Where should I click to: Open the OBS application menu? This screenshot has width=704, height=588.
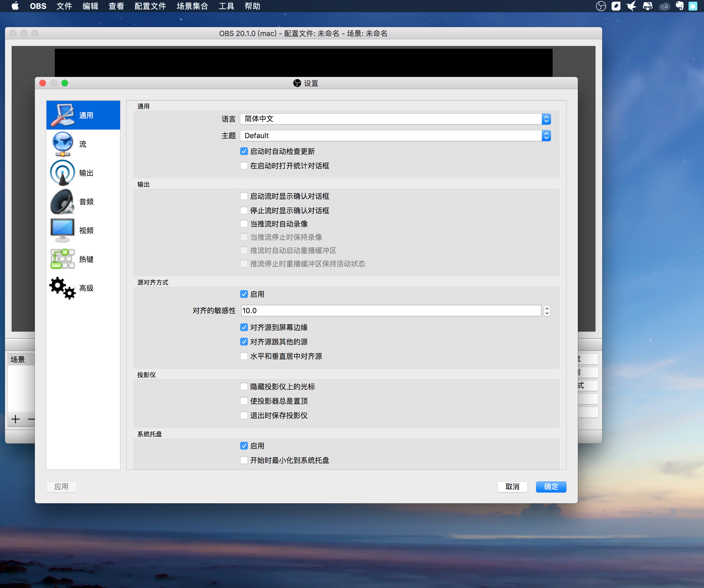pyautogui.click(x=38, y=6)
